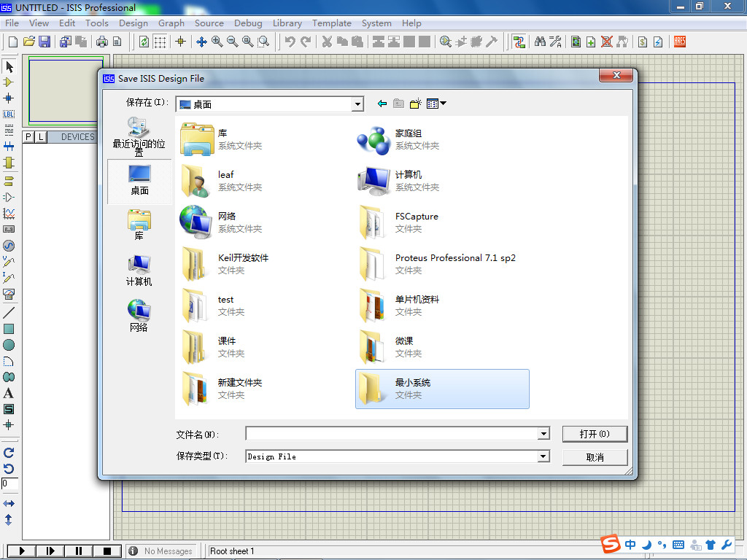Viewport: 747px width, 560px height.
Task: Click the rotation angle input field
Action: pos(9,484)
